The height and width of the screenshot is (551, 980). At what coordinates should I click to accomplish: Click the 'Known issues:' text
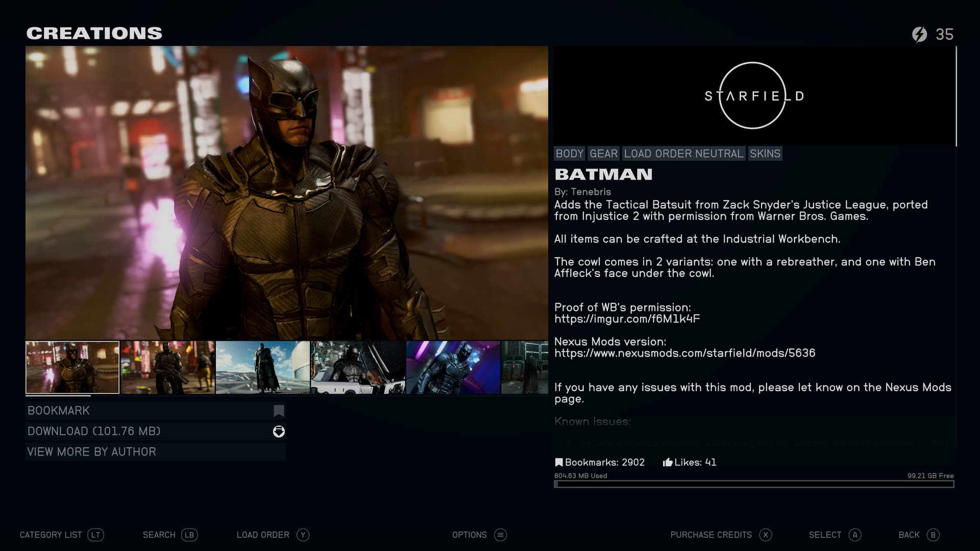coord(593,422)
